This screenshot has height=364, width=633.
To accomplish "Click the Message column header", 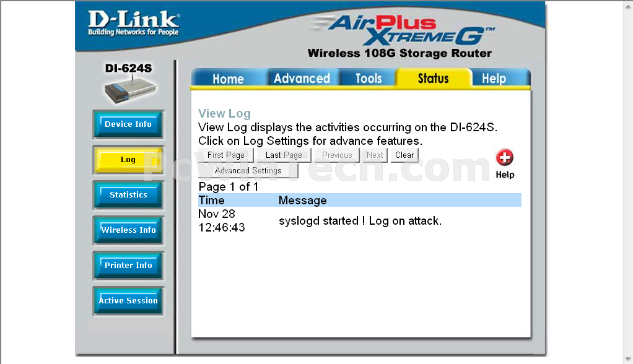I will (302, 200).
